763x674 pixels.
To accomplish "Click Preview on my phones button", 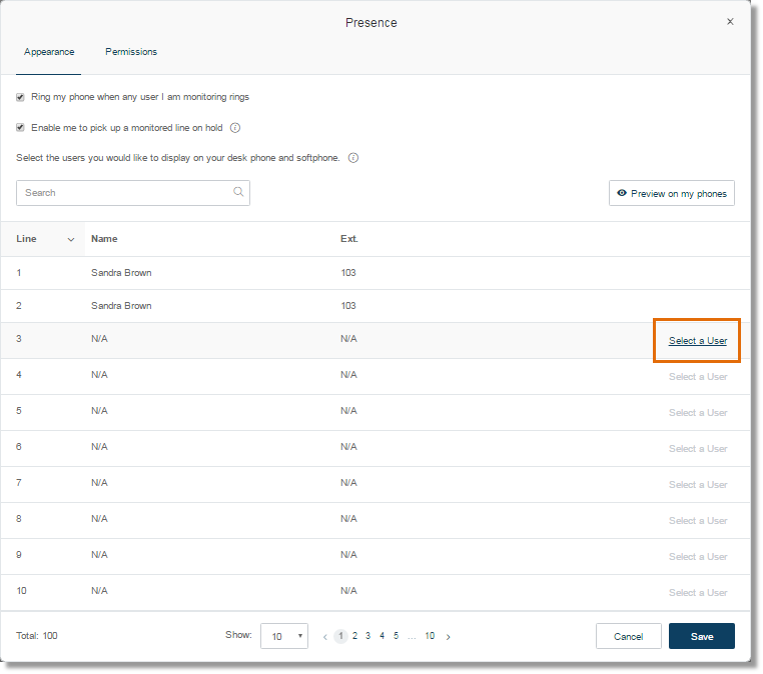I will click(x=672, y=193).
